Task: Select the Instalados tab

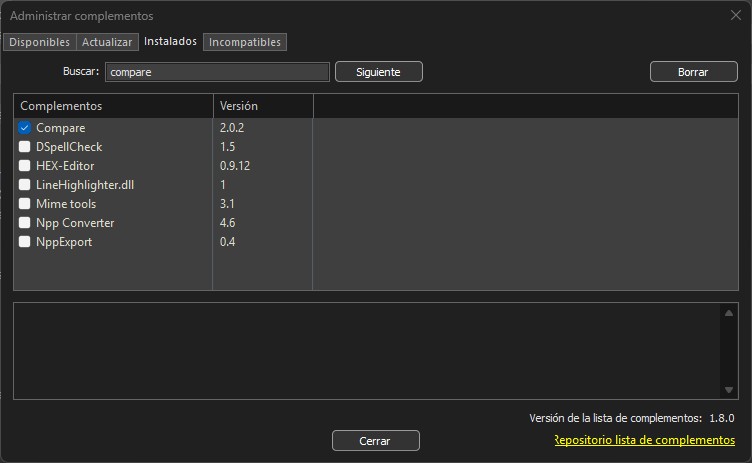Action: [x=170, y=41]
